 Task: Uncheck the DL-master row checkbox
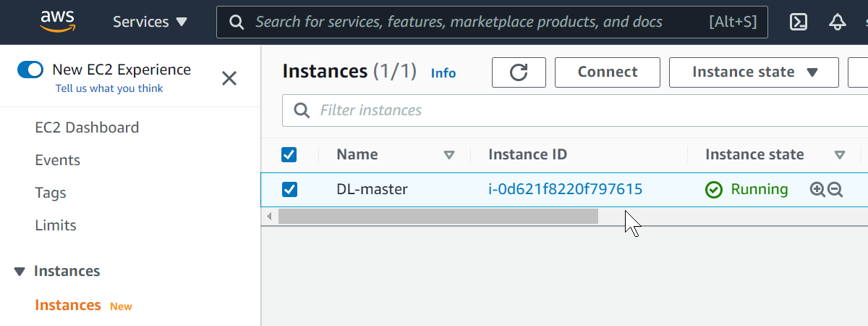(x=289, y=190)
